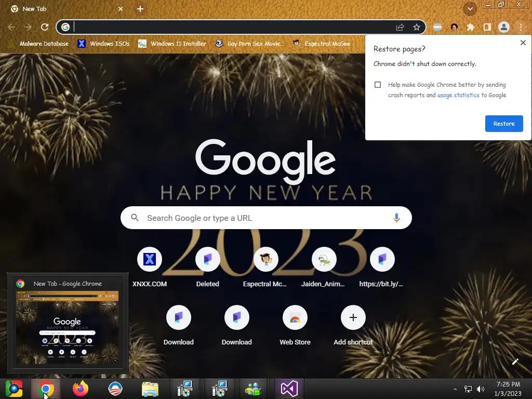This screenshot has height=399, width=532.
Task: Toggle the side panel icon
Action: [x=487, y=27]
